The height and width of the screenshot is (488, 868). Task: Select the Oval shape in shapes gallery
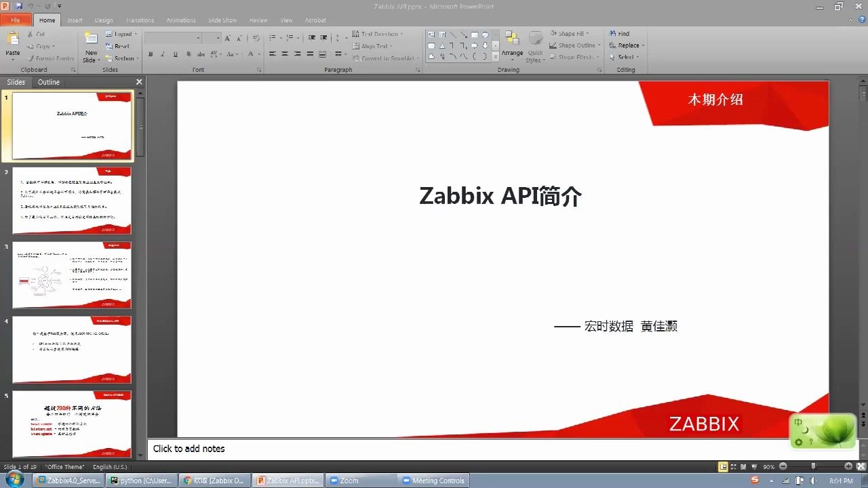[486, 35]
